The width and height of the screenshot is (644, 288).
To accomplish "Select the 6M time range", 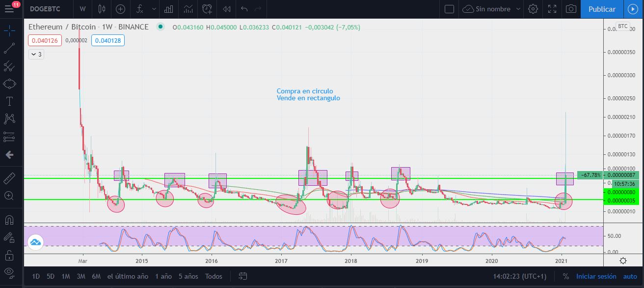I will pyautogui.click(x=96, y=276).
